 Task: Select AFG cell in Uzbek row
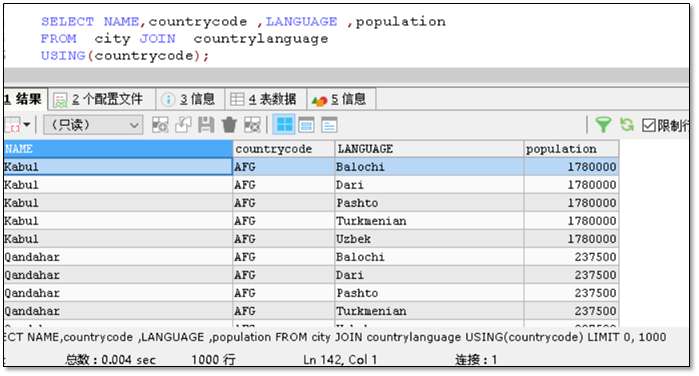click(x=284, y=239)
